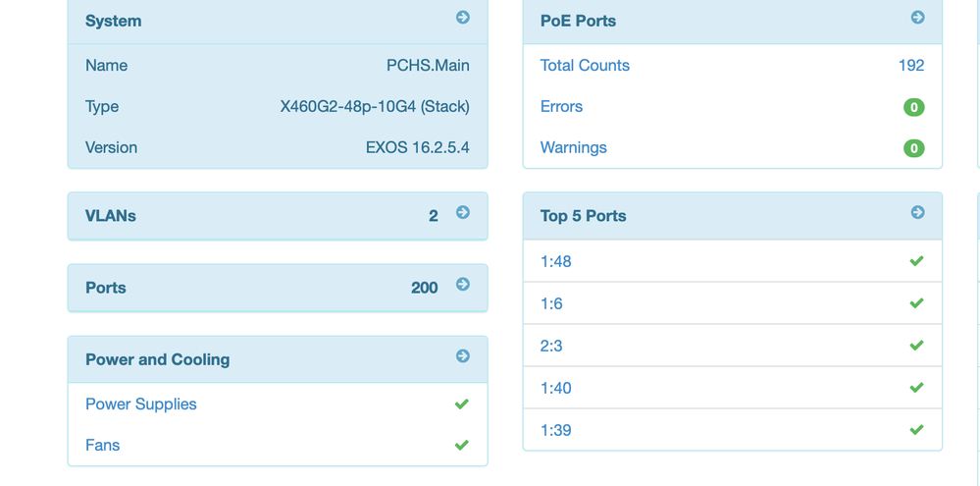
Task: View the Warnings link
Action: [573, 148]
